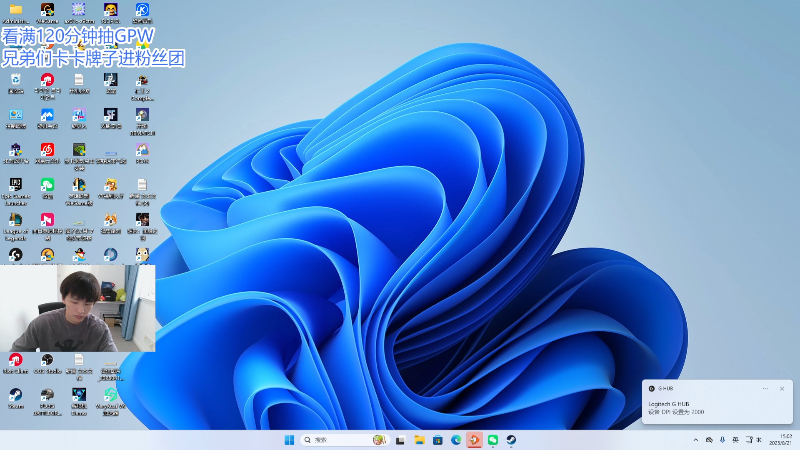Open G HUB notification options menu
800x450 pixels.
(765, 389)
